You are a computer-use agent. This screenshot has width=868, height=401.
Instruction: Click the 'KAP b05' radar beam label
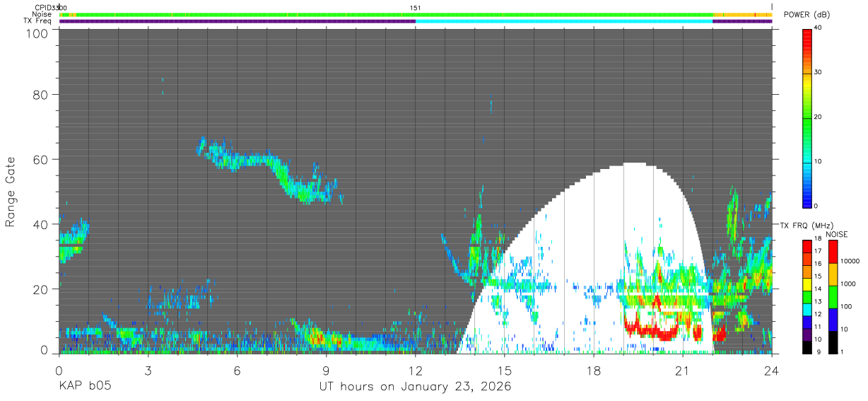click(x=84, y=387)
